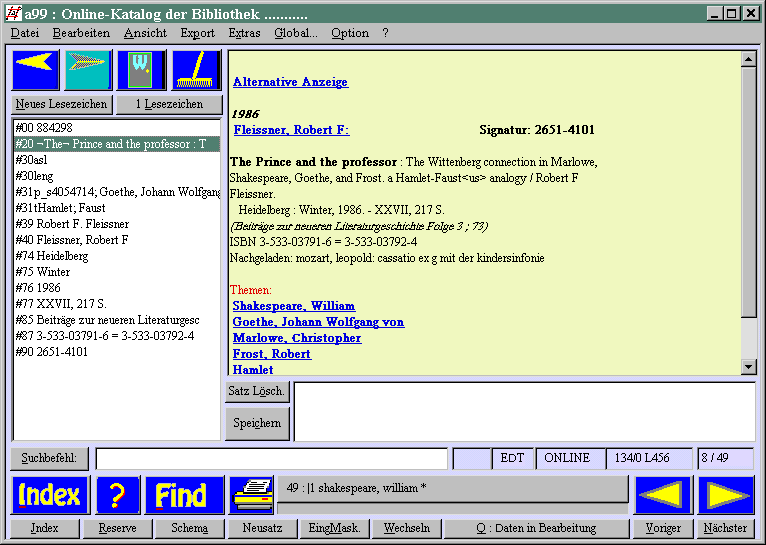Click the feathered forward arrow icon
Image resolution: width=766 pixels, height=545 pixels.
pyautogui.click(x=88, y=70)
